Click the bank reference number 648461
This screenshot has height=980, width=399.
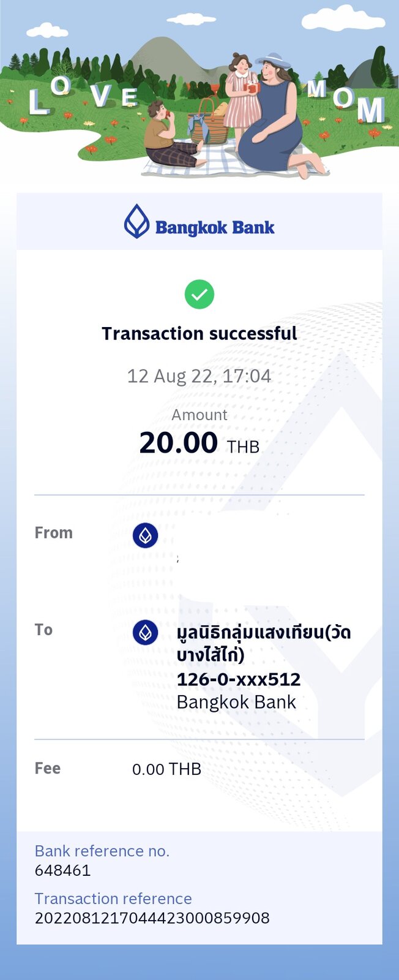(x=62, y=870)
